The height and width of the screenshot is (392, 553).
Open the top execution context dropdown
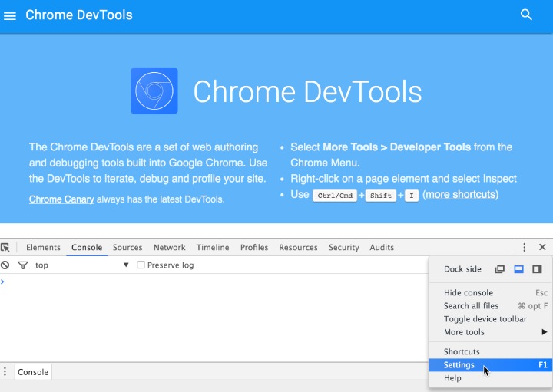(x=82, y=265)
